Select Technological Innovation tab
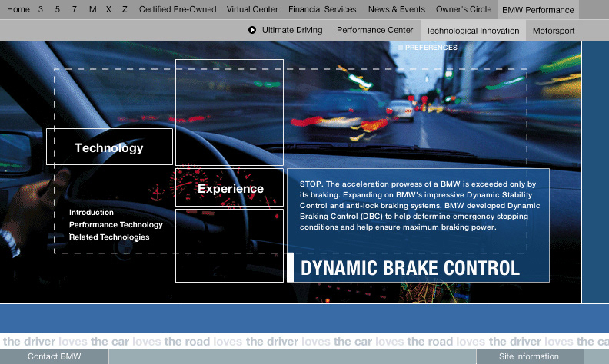 tap(473, 31)
